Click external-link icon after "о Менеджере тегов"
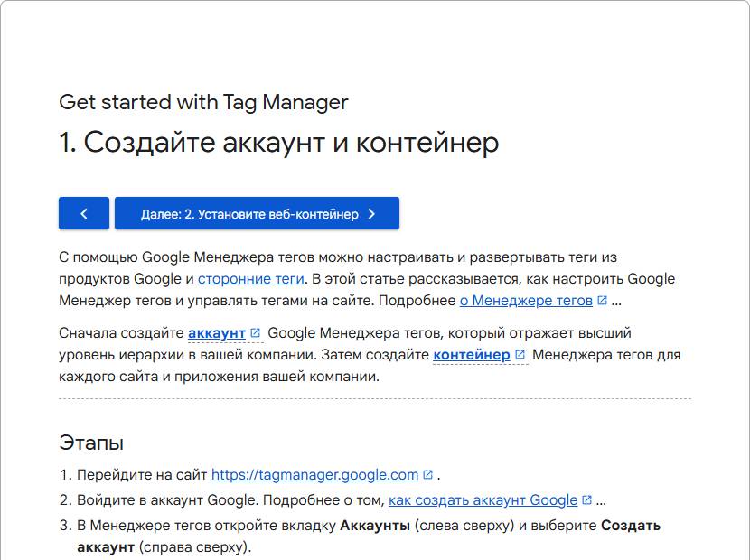 click(x=602, y=301)
